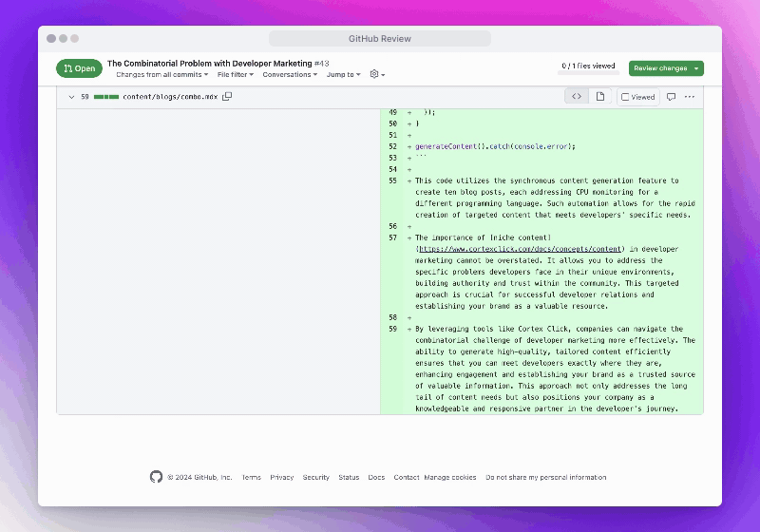Open the Terms footer link
The image size is (760, 532).
[251, 477]
